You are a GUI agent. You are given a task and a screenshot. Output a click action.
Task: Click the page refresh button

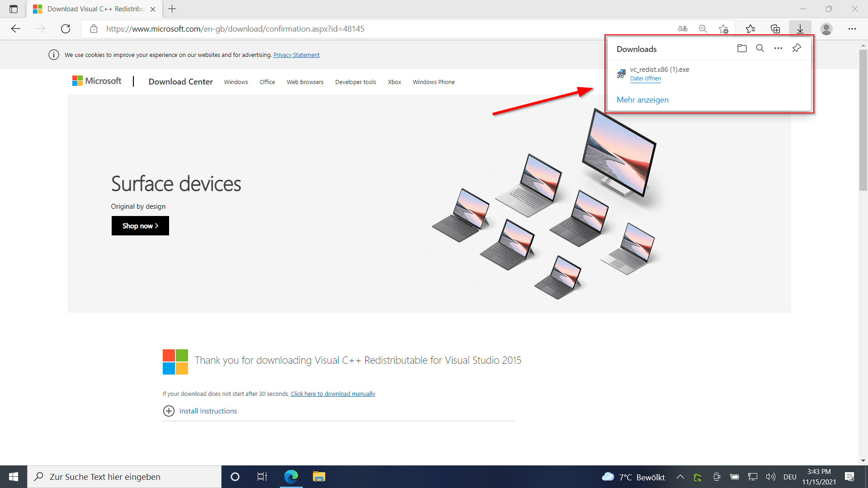tap(65, 28)
